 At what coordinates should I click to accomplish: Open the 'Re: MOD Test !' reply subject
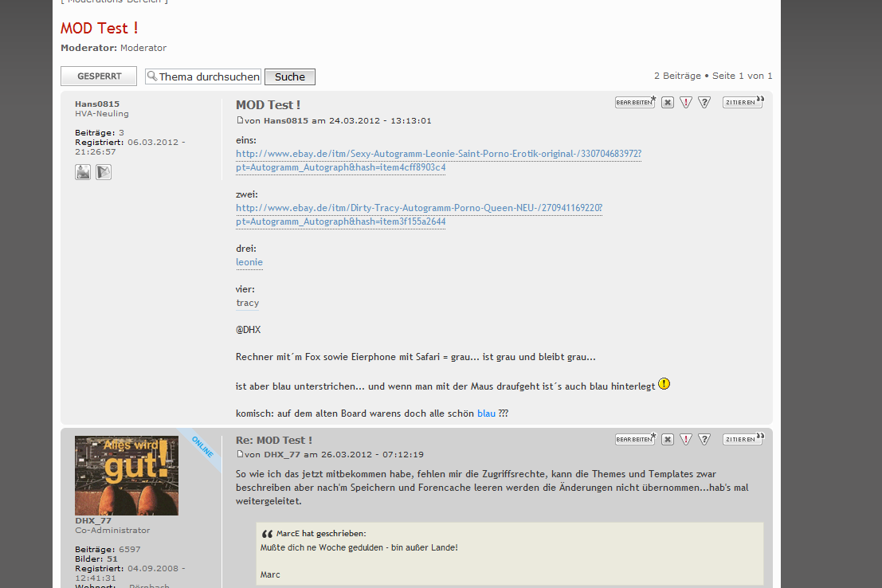click(274, 440)
